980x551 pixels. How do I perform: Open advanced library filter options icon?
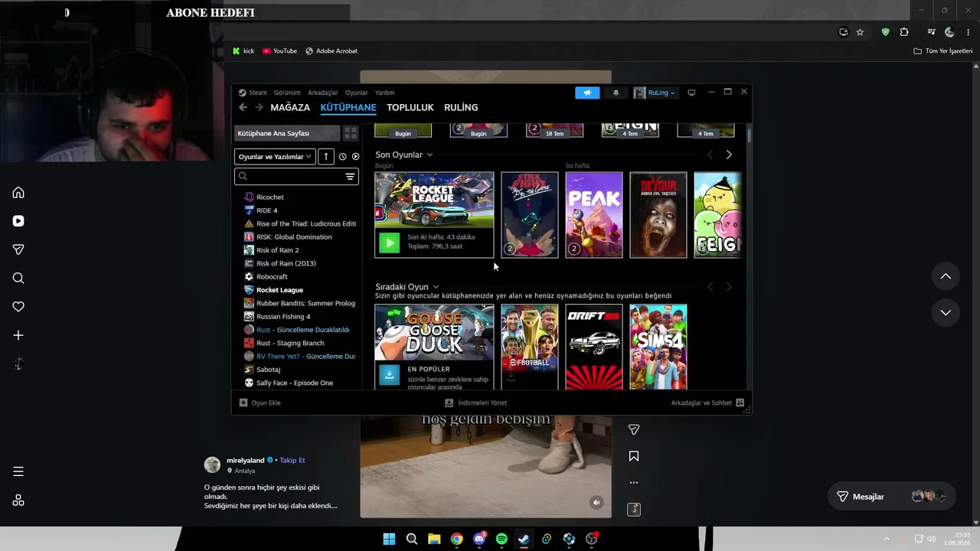[x=350, y=177]
